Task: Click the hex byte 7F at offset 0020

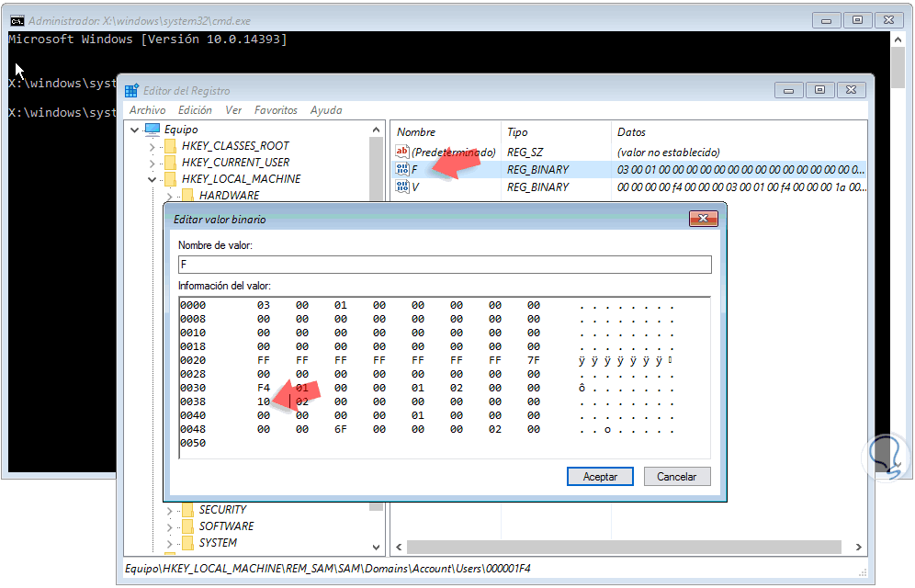Action: [x=534, y=360]
